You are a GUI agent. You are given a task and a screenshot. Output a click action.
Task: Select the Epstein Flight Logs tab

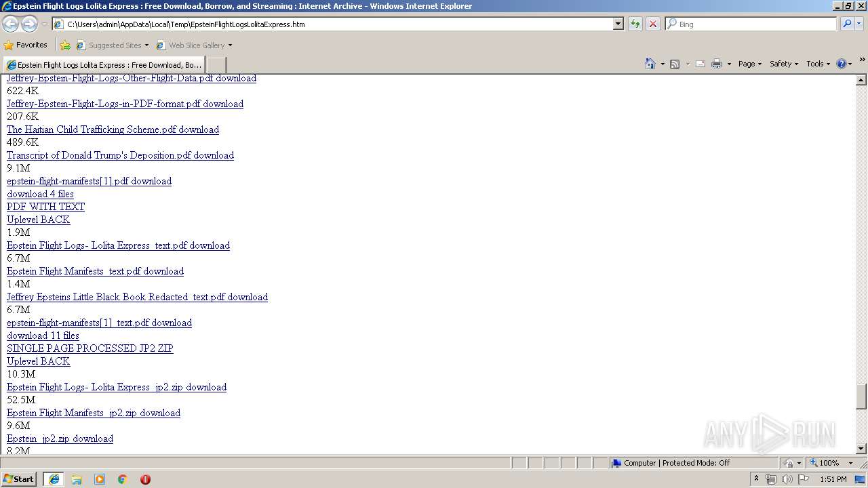coord(104,65)
